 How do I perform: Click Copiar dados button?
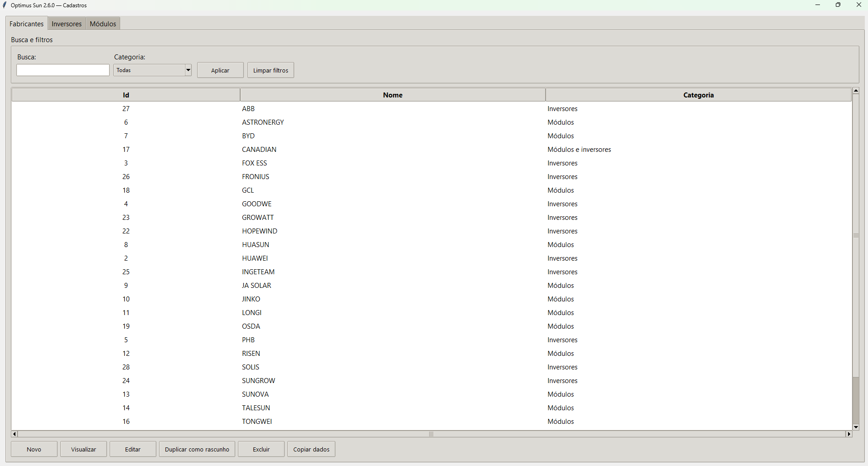311,449
